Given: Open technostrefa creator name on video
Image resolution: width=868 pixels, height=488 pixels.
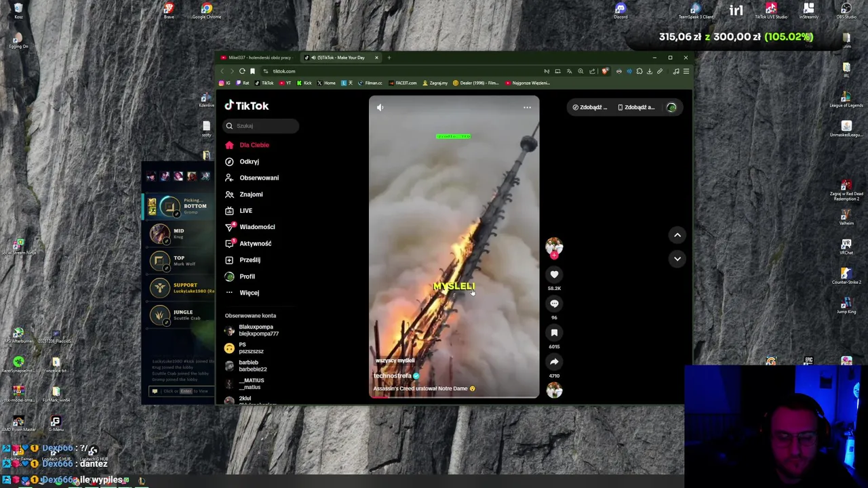Looking at the screenshot, I should point(393,376).
